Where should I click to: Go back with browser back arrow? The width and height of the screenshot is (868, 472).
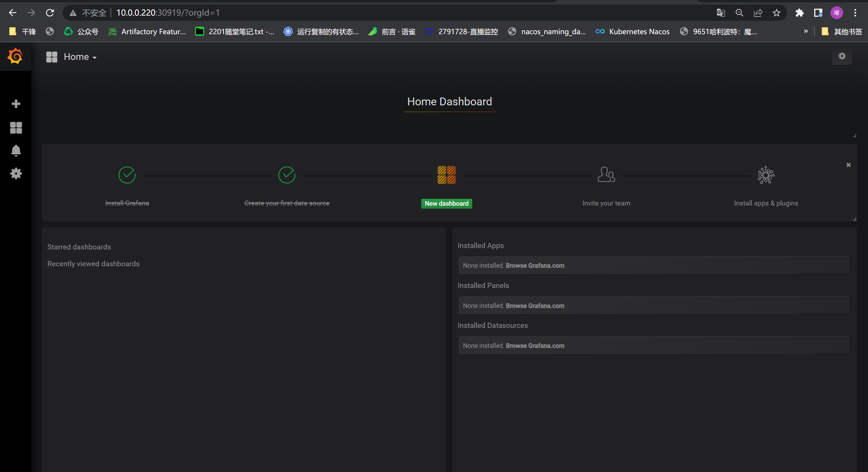coord(12,13)
